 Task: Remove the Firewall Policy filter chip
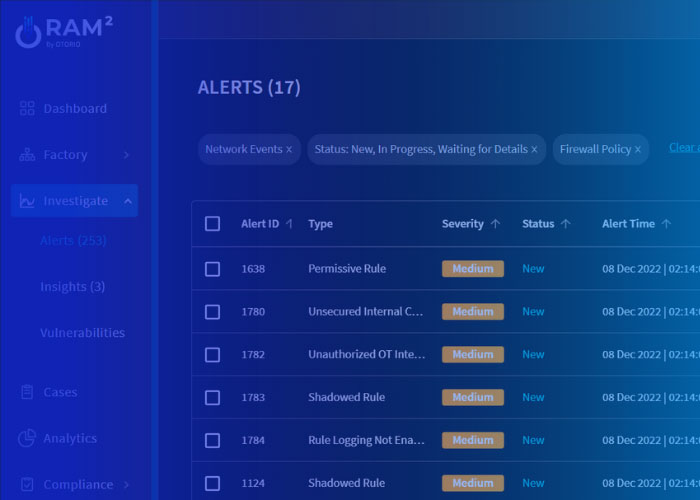pos(638,150)
